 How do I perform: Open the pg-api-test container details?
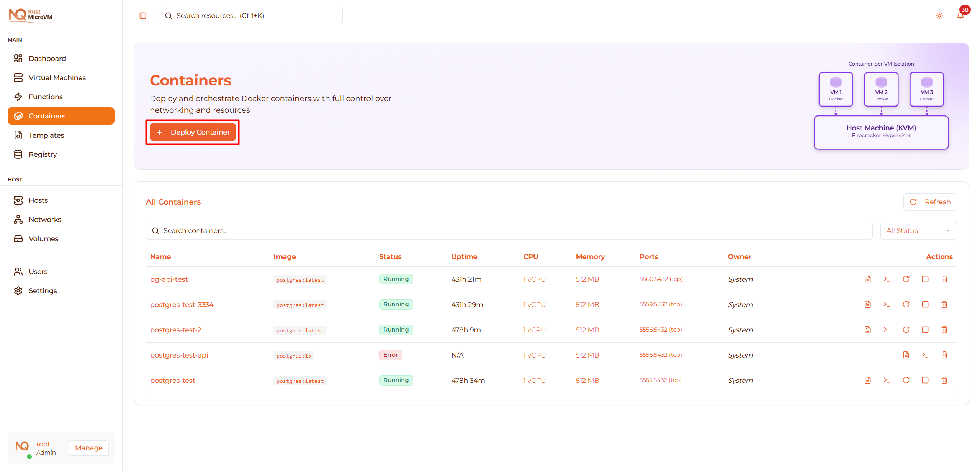pos(169,279)
